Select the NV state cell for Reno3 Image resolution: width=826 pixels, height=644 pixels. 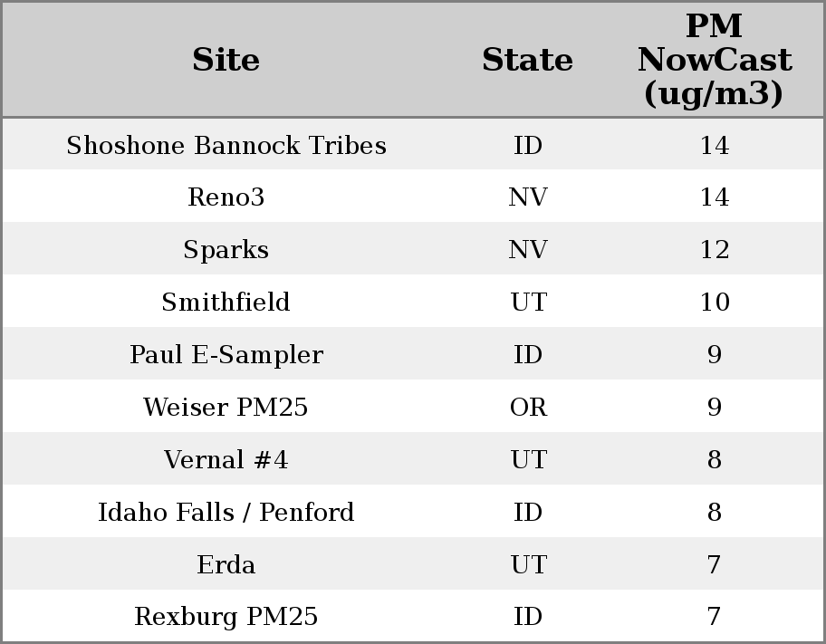[x=528, y=197]
